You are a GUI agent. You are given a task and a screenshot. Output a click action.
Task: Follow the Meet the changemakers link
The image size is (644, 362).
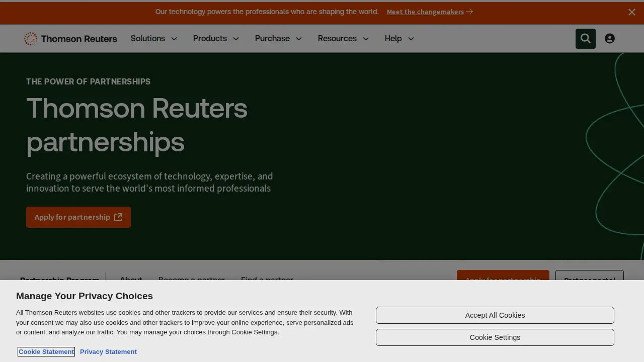coord(425,12)
